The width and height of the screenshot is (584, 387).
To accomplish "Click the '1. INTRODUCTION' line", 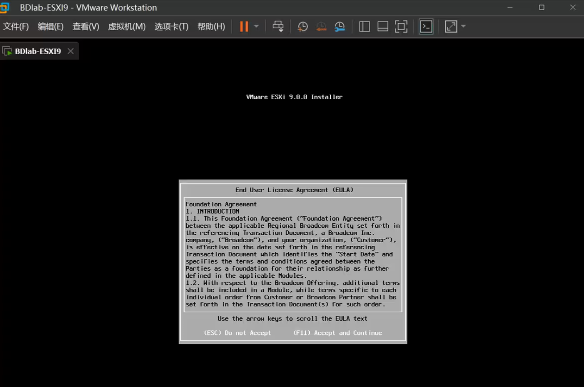I will (x=213, y=211).
